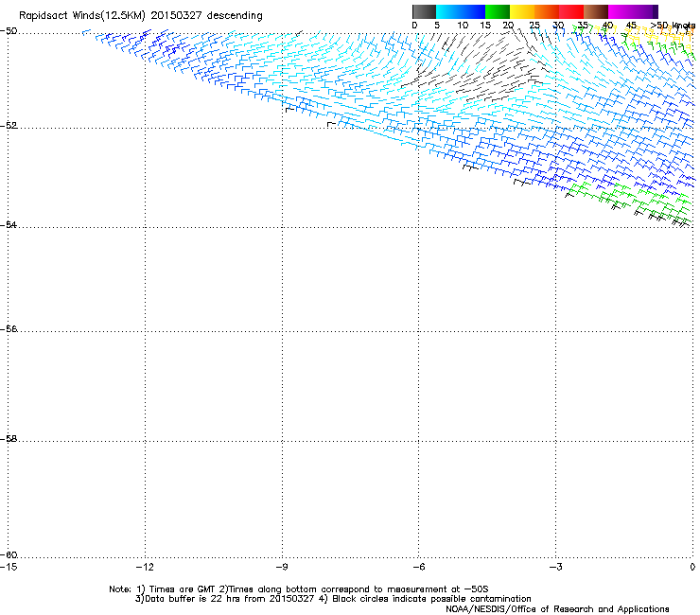Click the orange 25-30 knots color segment

[547, 11]
